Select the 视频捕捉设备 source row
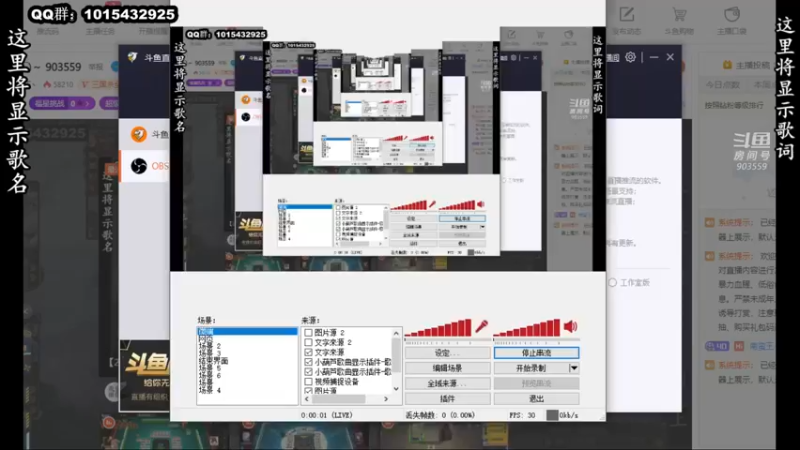Viewport: 800px width, 450px height. coord(337,381)
